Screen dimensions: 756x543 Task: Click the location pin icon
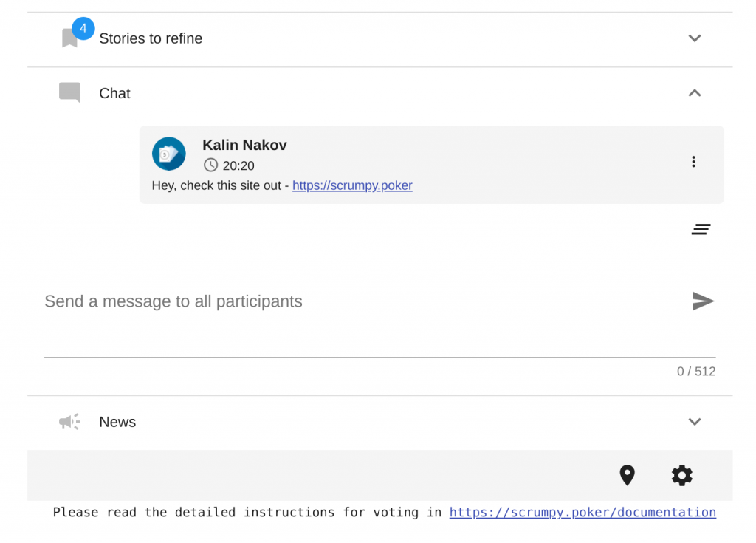point(628,476)
